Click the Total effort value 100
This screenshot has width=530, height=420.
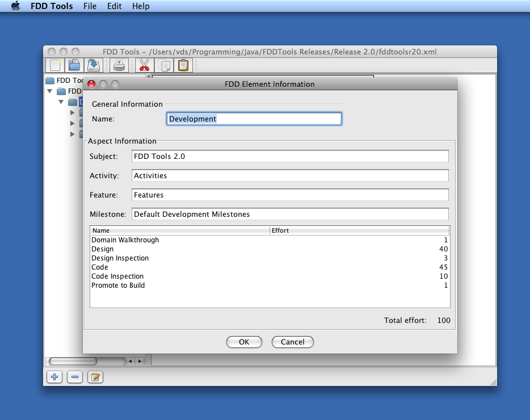click(444, 320)
